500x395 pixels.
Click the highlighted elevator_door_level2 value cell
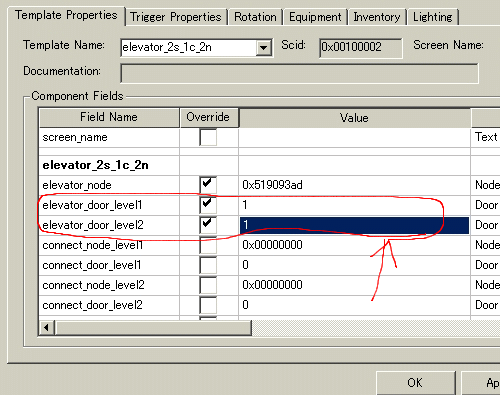(354, 225)
